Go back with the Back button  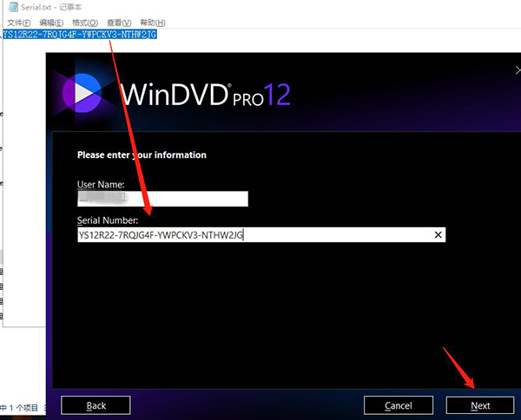(96, 405)
